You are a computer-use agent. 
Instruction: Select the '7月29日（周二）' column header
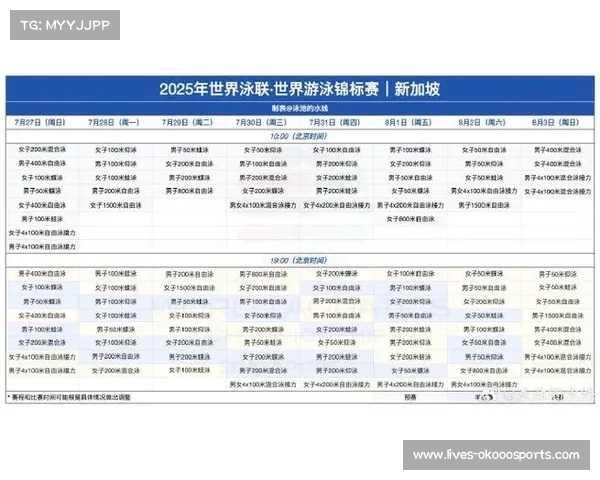click(188, 122)
